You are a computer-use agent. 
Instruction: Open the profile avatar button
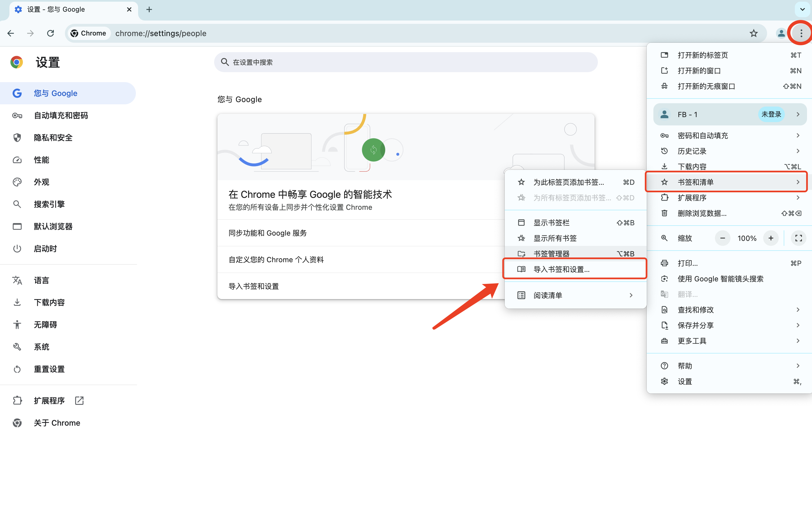[x=781, y=33]
